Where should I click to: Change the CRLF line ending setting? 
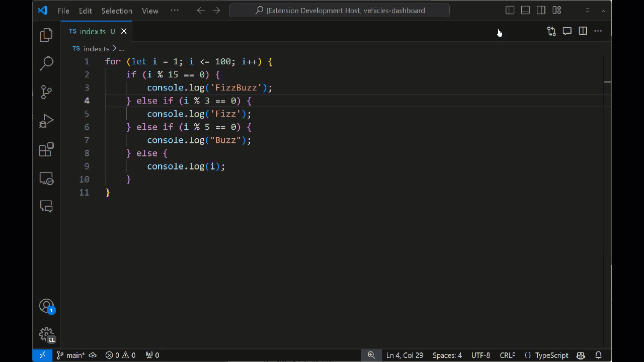point(507,355)
